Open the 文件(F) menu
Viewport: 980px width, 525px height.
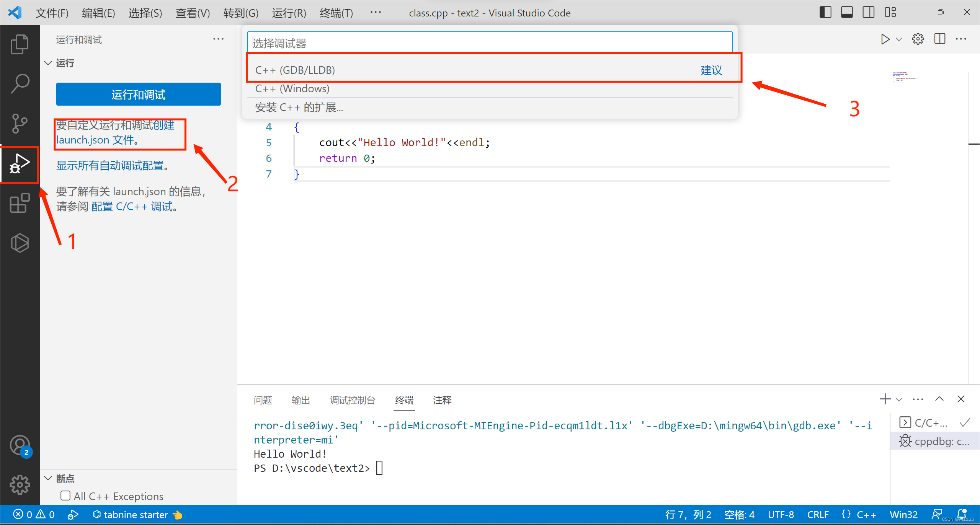coord(52,13)
